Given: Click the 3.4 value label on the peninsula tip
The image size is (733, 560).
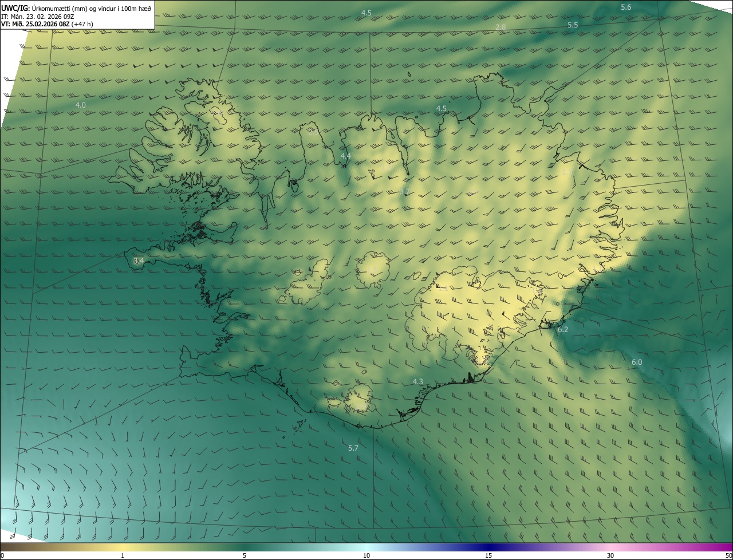Looking at the screenshot, I should click(x=139, y=261).
